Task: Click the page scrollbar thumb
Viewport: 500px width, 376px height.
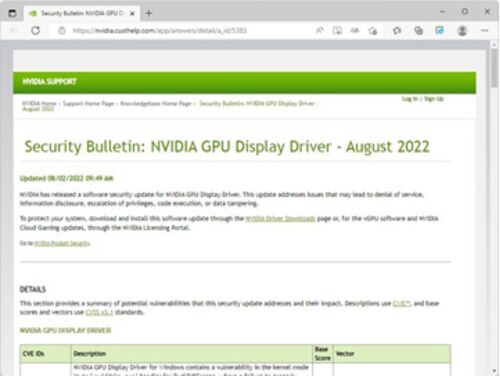Action: 494,68
